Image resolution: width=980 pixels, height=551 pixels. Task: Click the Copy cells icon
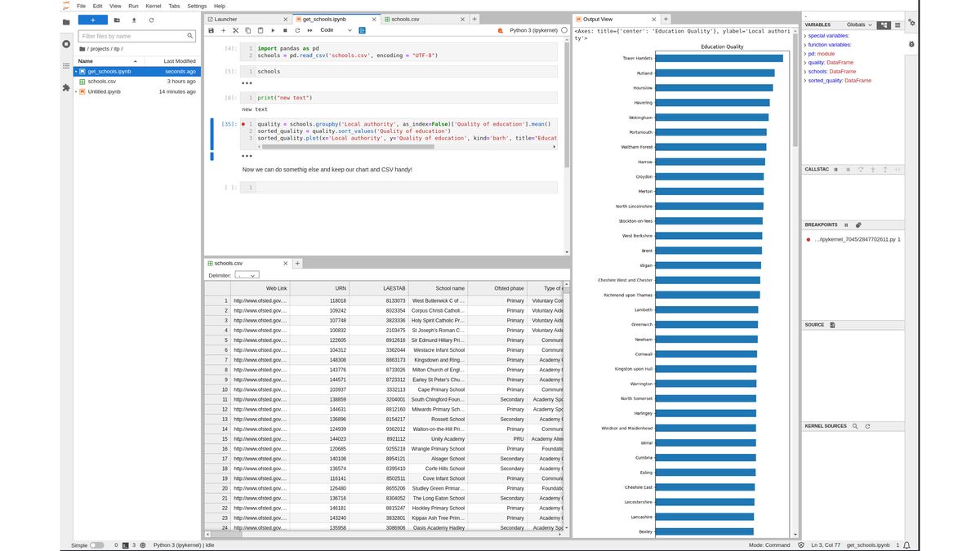click(x=247, y=30)
